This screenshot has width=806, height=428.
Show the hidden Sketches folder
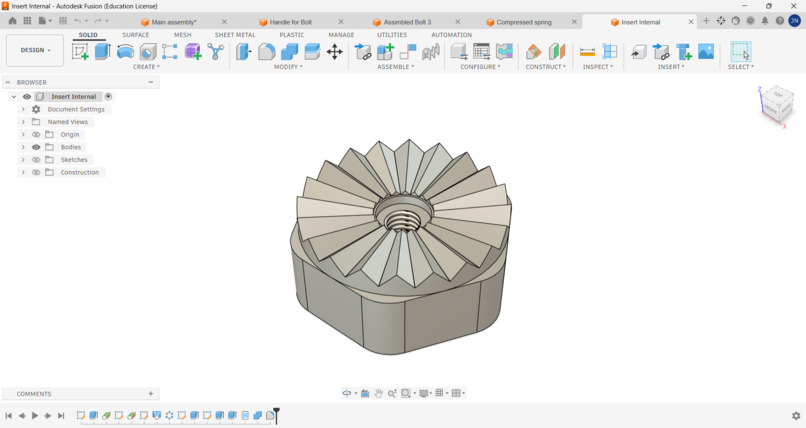point(36,160)
